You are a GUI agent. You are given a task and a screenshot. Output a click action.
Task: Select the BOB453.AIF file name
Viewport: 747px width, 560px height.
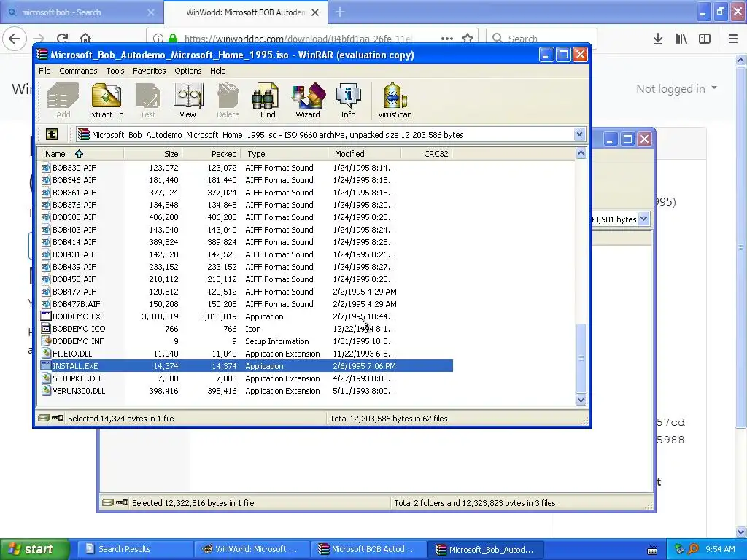pos(74,279)
